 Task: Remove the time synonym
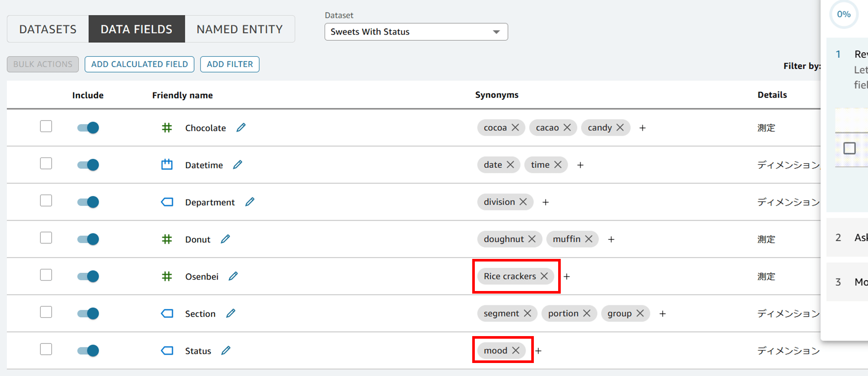coord(558,165)
